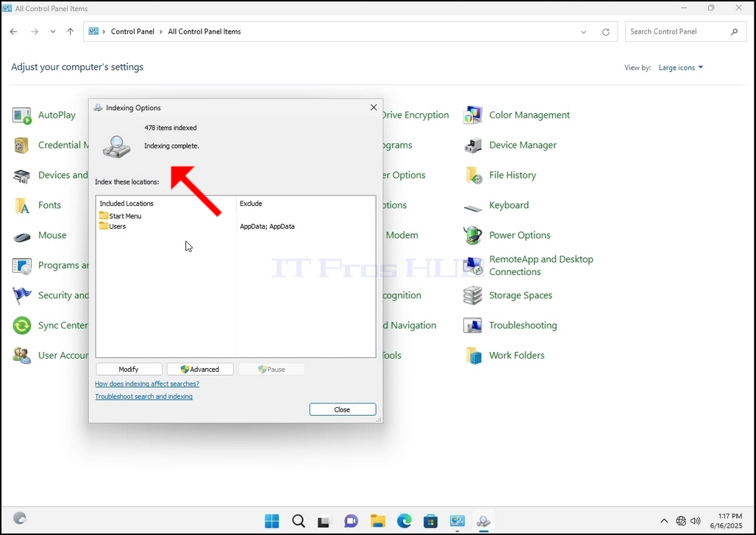This screenshot has height=535, width=756.
Task: Click All Control Panel Items breadcrumb
Action: pyautogui.click(x=204, y=32)
